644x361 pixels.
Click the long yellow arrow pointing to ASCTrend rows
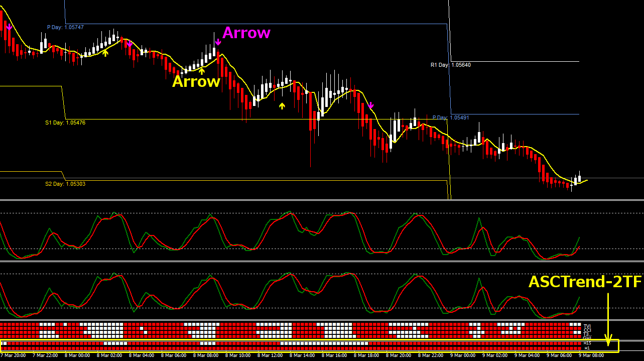tap(608, 318)
